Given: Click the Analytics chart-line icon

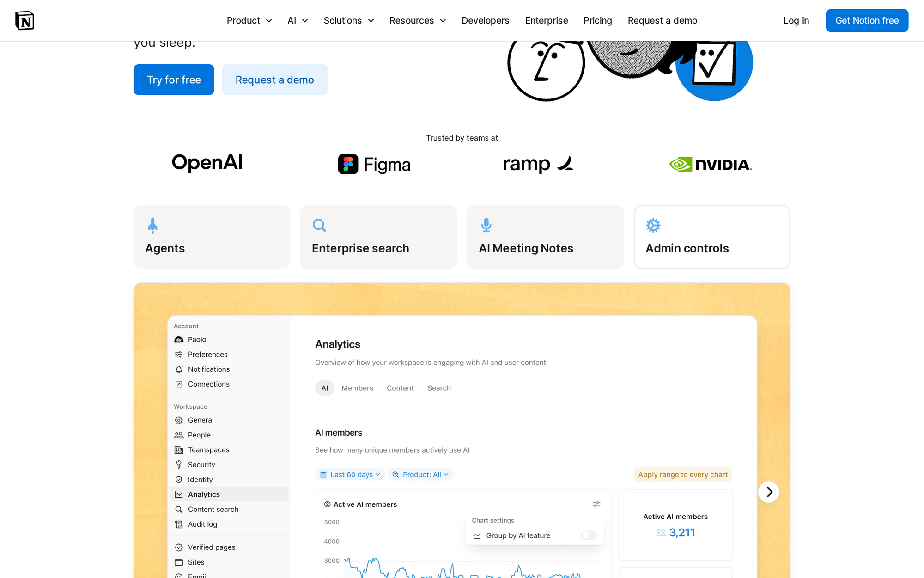Looking at the screenshot, I should pos(179,494).
